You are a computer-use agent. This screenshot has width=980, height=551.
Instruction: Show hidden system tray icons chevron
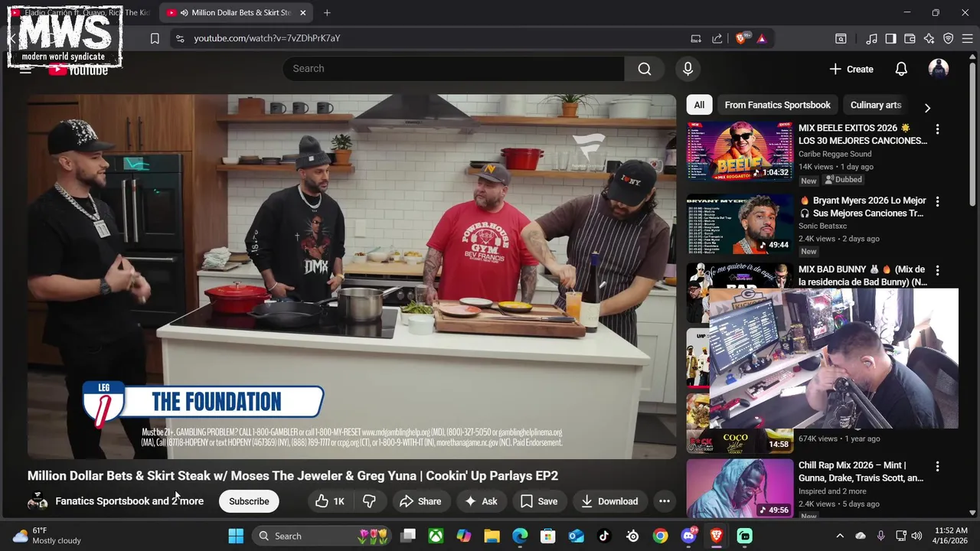pos(840,536)
